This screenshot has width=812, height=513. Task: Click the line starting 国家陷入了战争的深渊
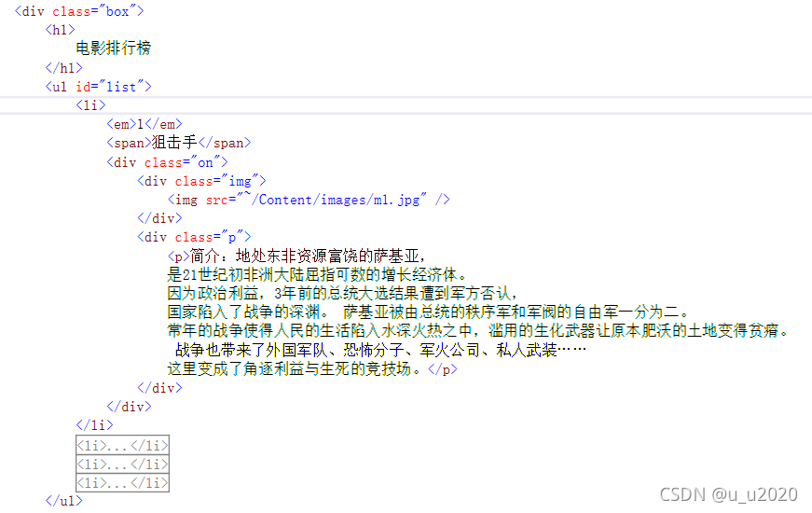(428, 312)
